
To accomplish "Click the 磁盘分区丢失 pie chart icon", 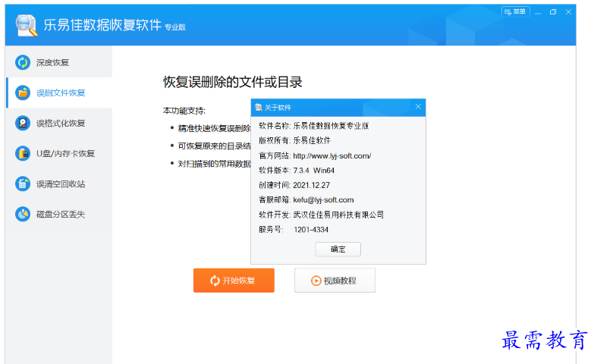I will tap(23, 214).
